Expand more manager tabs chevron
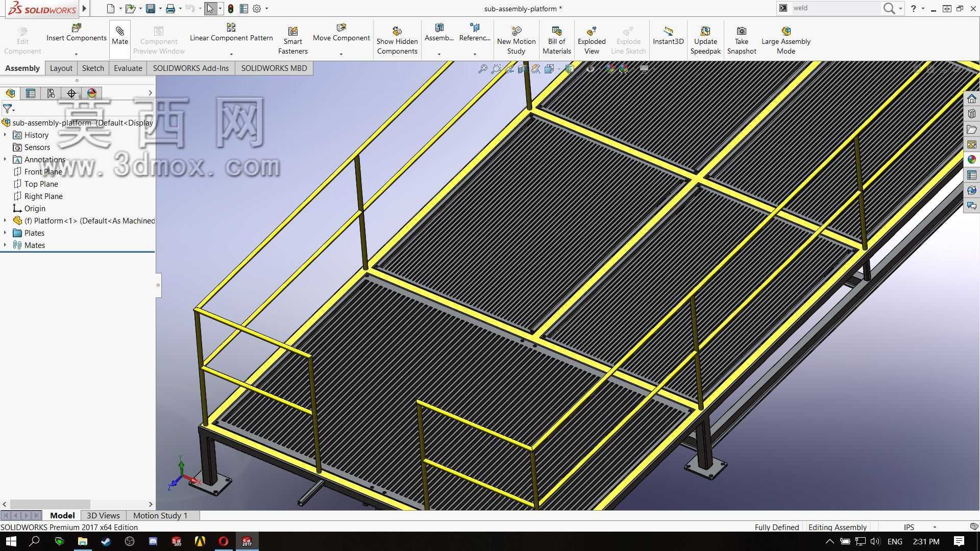Viewport: 980px width, 551px height. pyautogui.click(x=150, y=93)
